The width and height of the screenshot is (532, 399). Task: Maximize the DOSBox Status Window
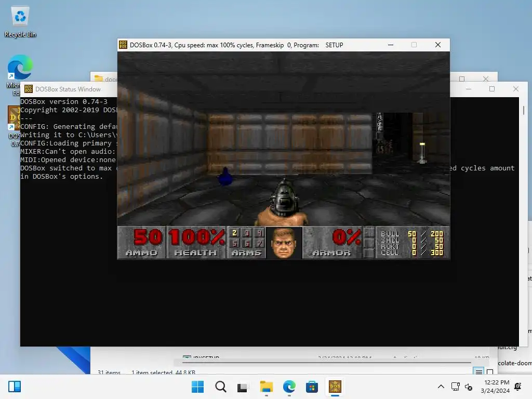(492, 89)
